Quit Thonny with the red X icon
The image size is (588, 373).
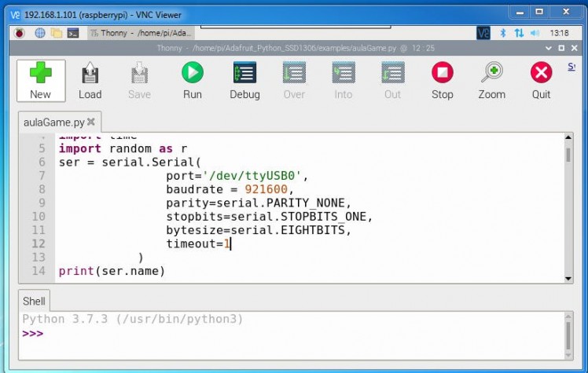click(x=541, y=81)
